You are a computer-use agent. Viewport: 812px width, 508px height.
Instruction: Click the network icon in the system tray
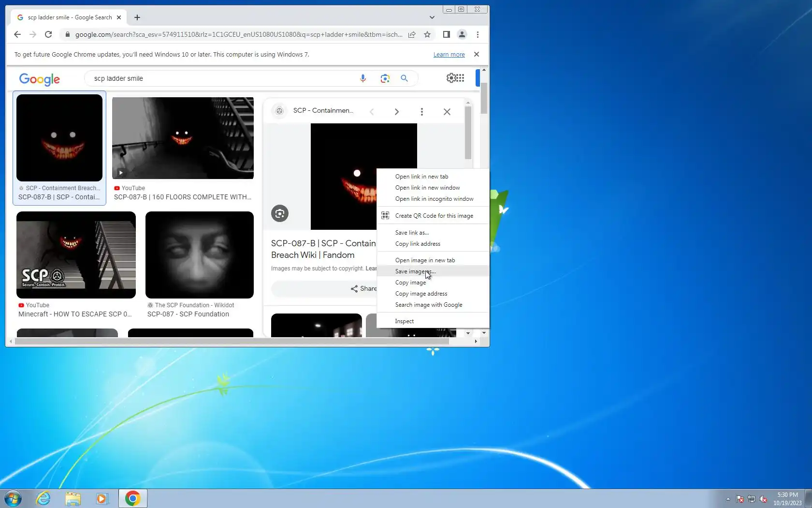752,499
